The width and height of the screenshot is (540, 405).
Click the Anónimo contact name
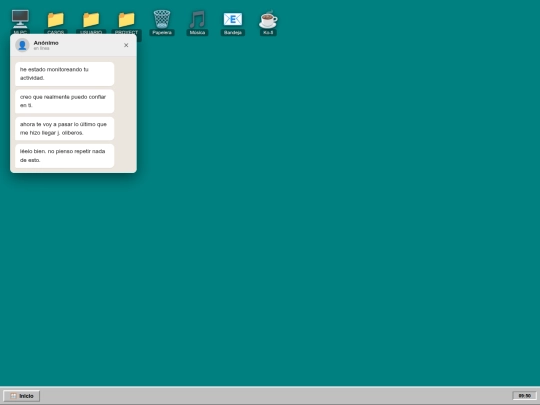(46, 43)
